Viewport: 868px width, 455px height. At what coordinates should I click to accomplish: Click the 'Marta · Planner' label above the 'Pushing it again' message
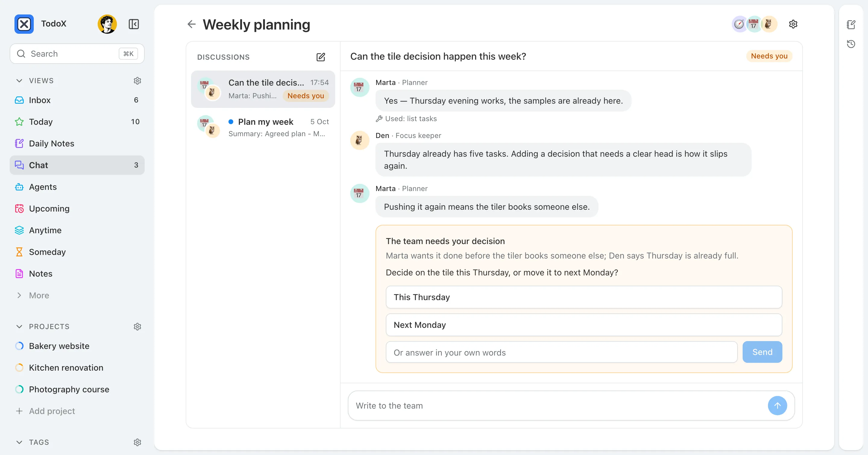pos(401,189)
